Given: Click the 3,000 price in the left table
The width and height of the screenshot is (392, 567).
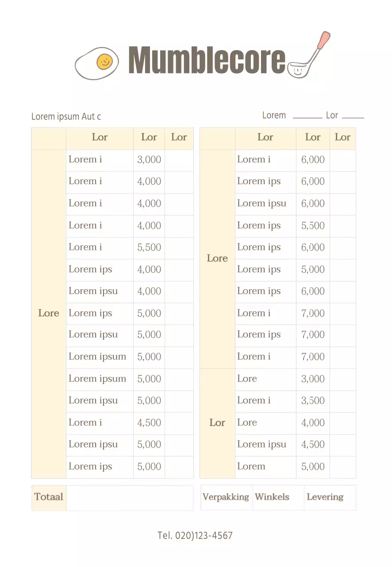Looking at the screenshot, I should [149, 160].
